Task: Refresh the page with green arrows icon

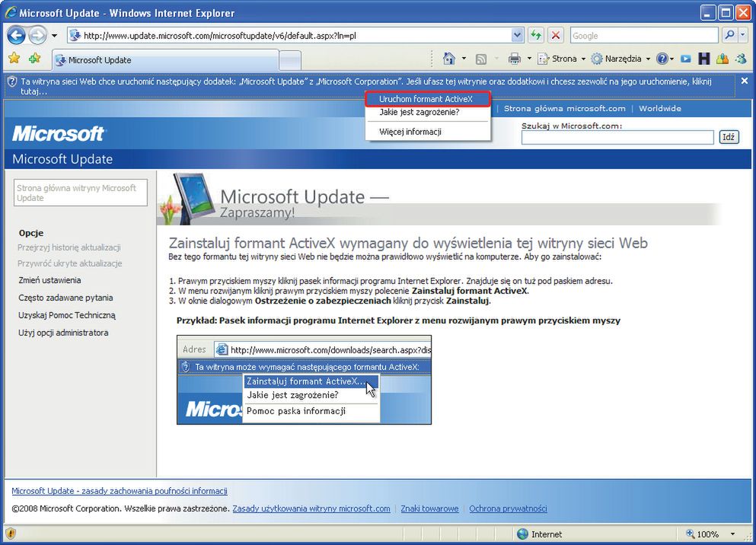Action: 536,35
